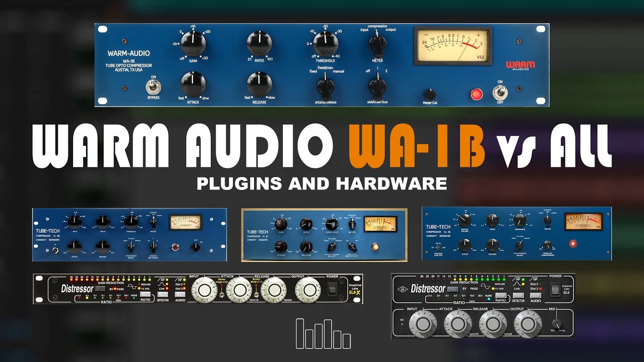Adjust the WA-1B RELEASE knob
Image resolution: width=644 pixels, height=362 pixels.
(x=259, y=84)
